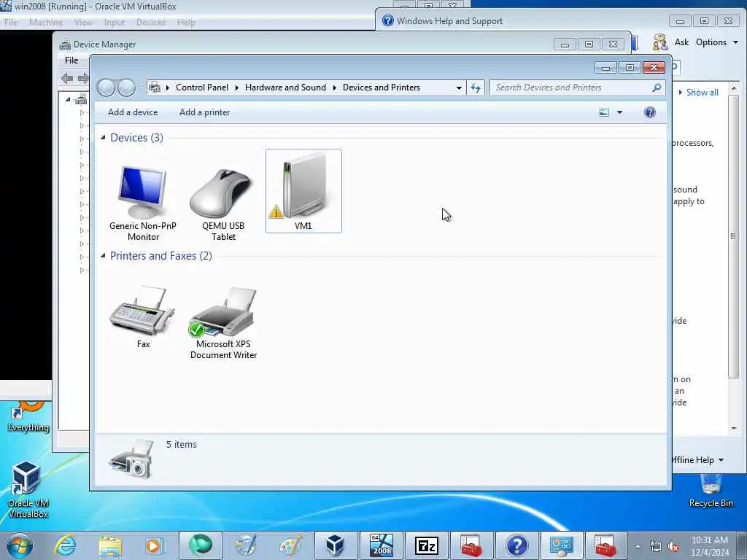Open Windows Media Player from taskbar
The height and width of the screenshot is (560, 747).
pos(155,545)
